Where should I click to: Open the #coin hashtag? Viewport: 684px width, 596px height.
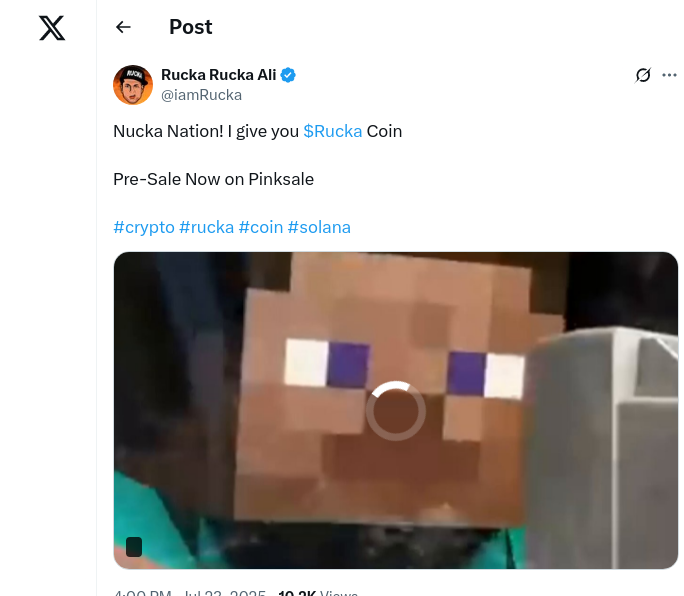pos(261,227)
